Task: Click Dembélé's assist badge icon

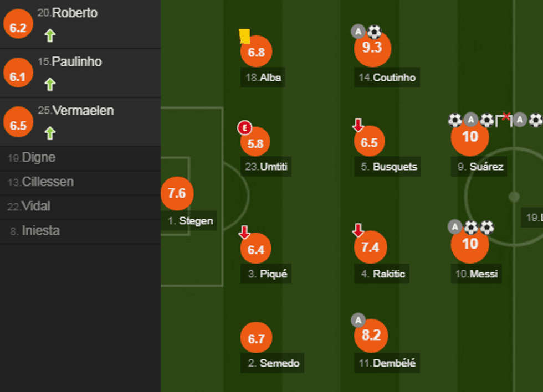Action: click(358, 320)
